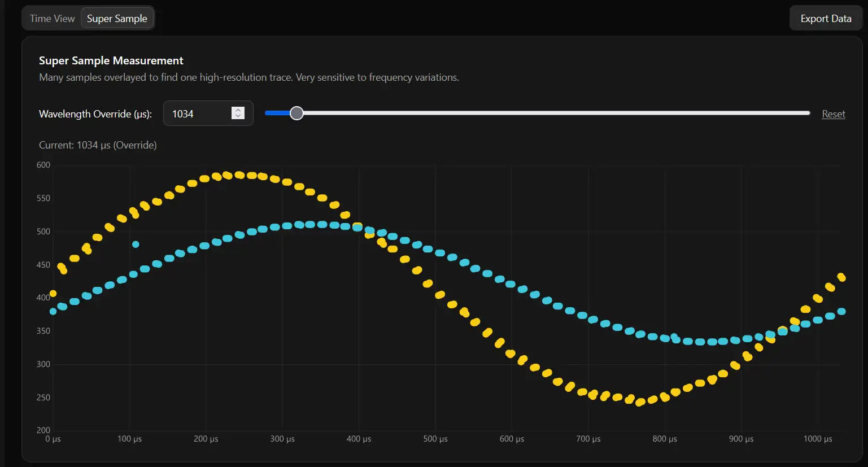Click the wavelength stepper down arrow
This screenshot has height=467, width=868.
pyautogui.click(x=238, y=116)
